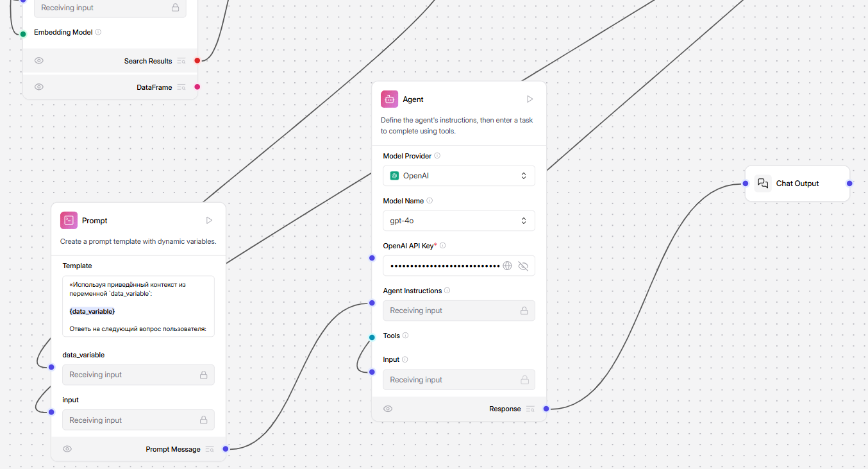Click the pink Prompt terminal icon
This screenshot has height=469, width=868.
pos(69,221)
